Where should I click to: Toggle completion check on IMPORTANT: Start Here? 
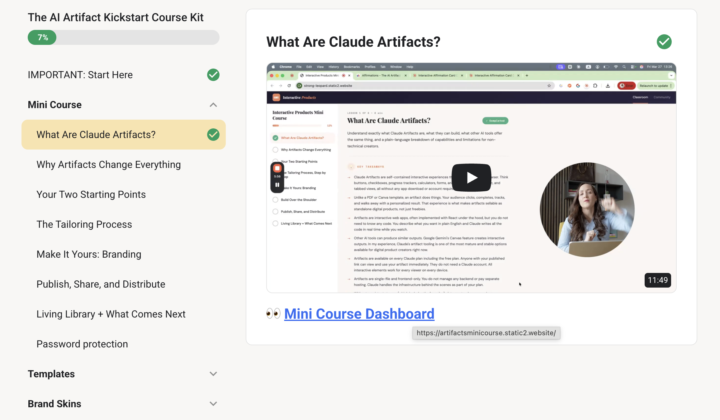(213, 75)
